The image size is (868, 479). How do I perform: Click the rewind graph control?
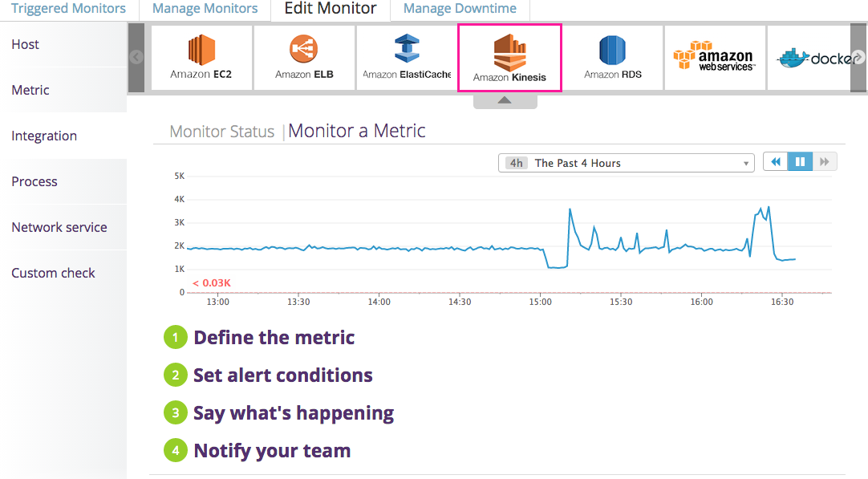pos(775,161)
